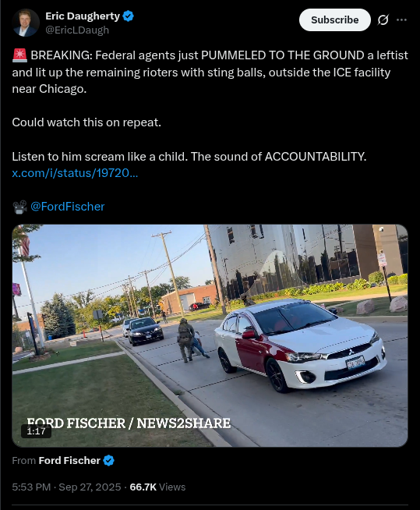This screenshot has height=510, width=420.
Task: Select the 'Could watch this on repeat' line
Action: (x=86, y=122)
